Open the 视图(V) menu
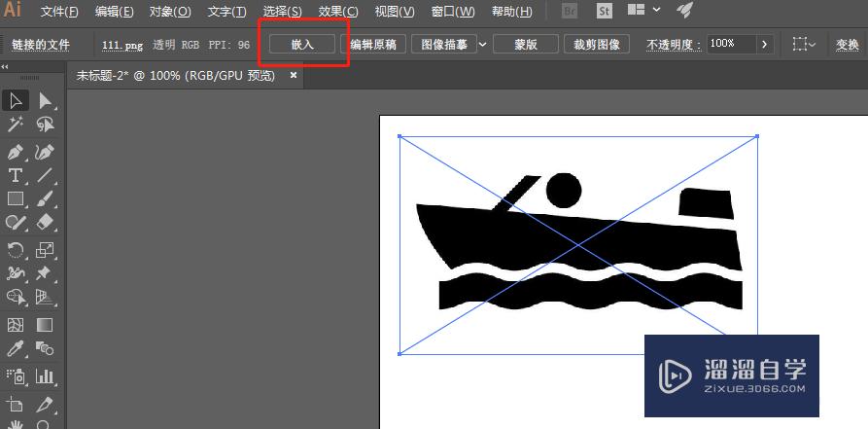 click(x=395, y=11)
